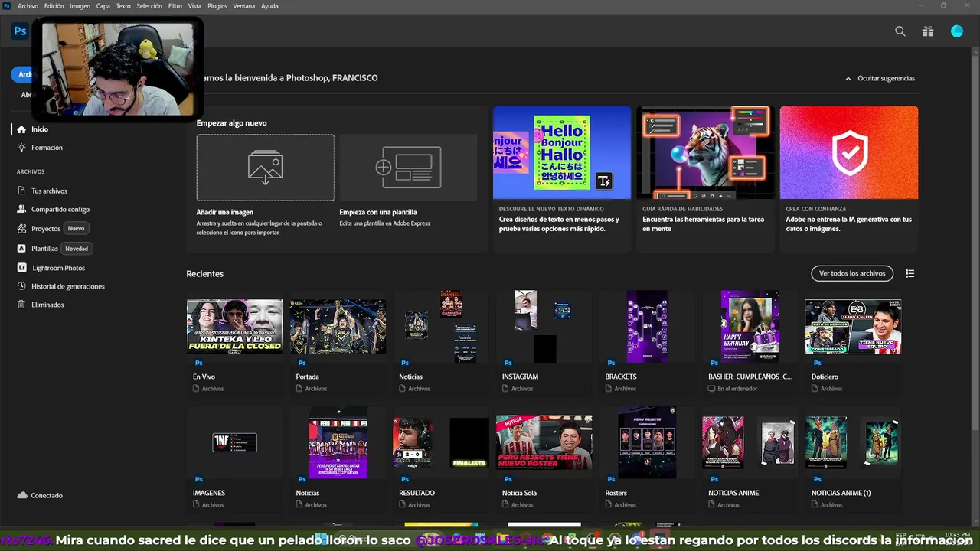Open the search icon in top bar
Viewport: 980px width, 551px height.
click(x=900, y=31)
